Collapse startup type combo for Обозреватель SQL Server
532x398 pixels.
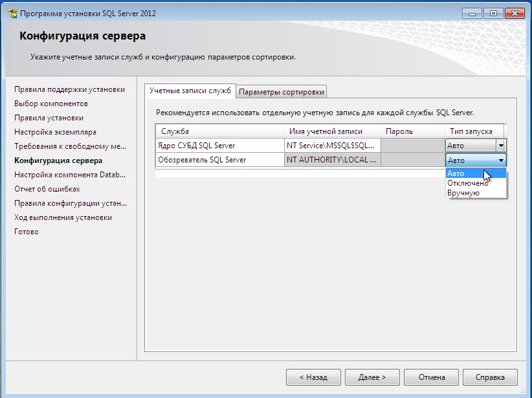(x=501, y=160)
